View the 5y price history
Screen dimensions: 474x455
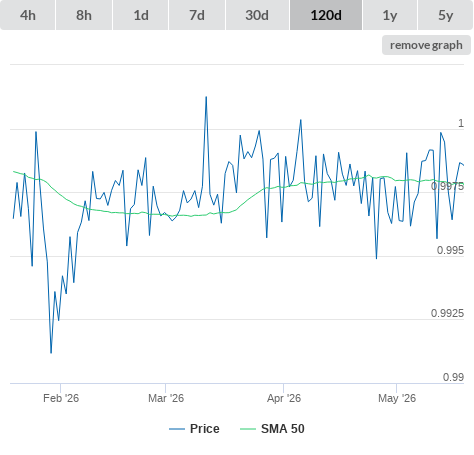445,15
